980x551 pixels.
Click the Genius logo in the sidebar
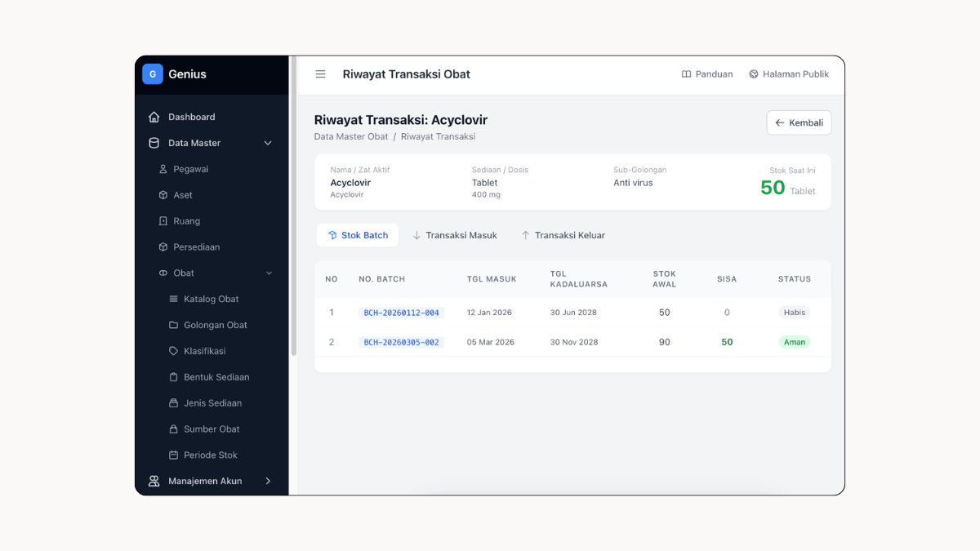pos(153,73)
